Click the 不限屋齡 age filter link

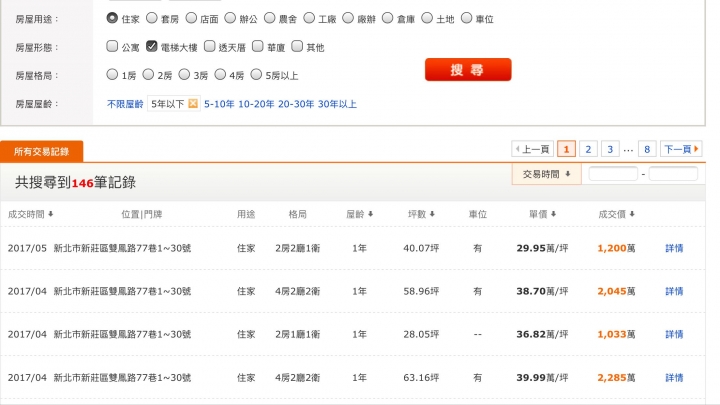tap(125, 104)
